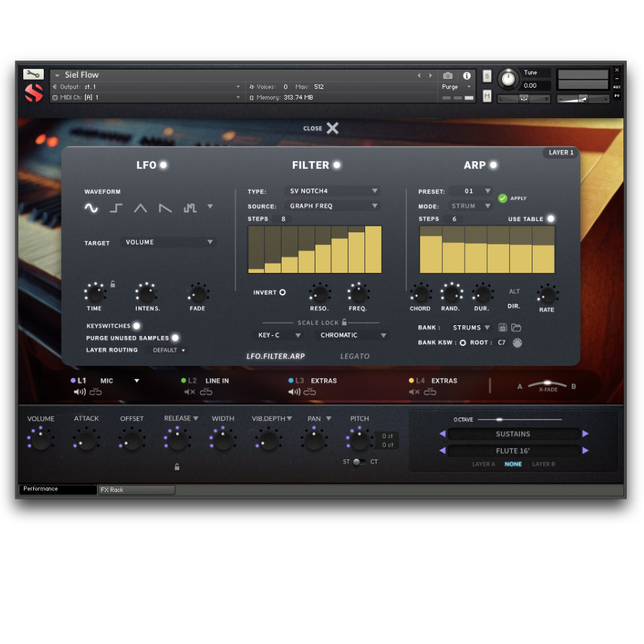Viewport: 644px width, 644px height.
Task: Expand the LFO Target dropdown
Action: click(169, 242)
